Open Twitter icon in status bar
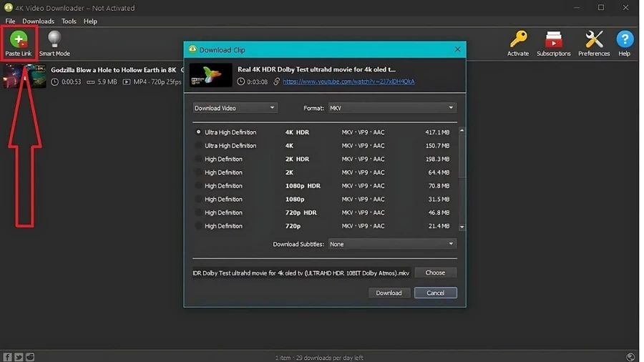 pos(19,357)
